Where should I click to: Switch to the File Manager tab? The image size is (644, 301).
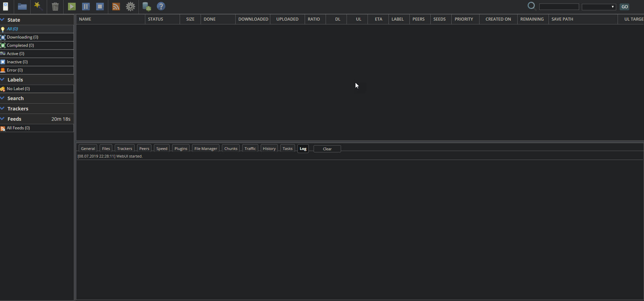click(x=206, y=149)
